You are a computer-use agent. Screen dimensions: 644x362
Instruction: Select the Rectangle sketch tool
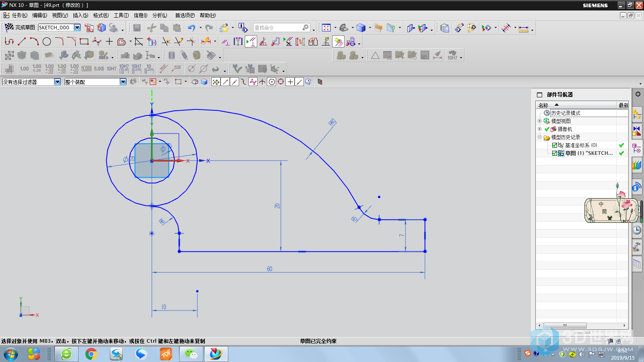click(84, 41)
